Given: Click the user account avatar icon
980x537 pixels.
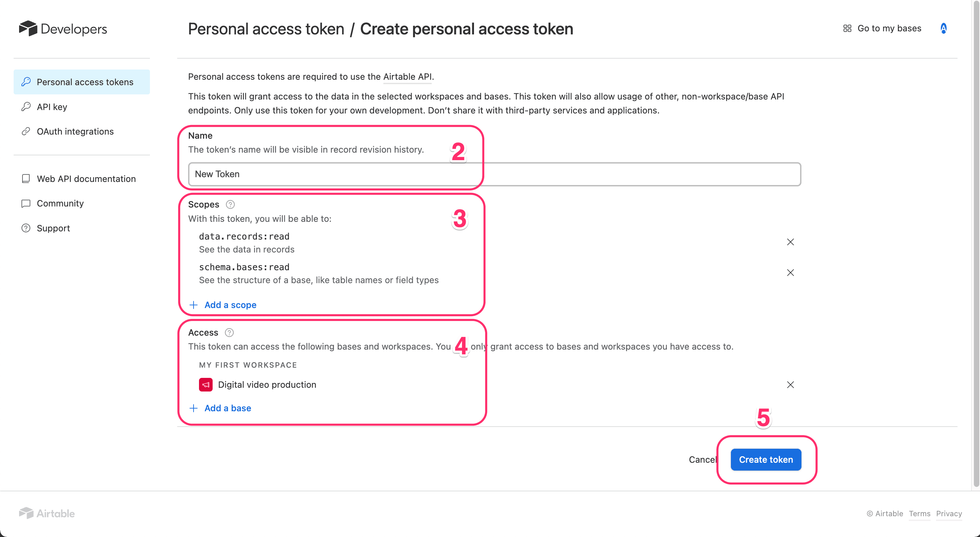Looking at the screenshot, I should tap(944, 29).
